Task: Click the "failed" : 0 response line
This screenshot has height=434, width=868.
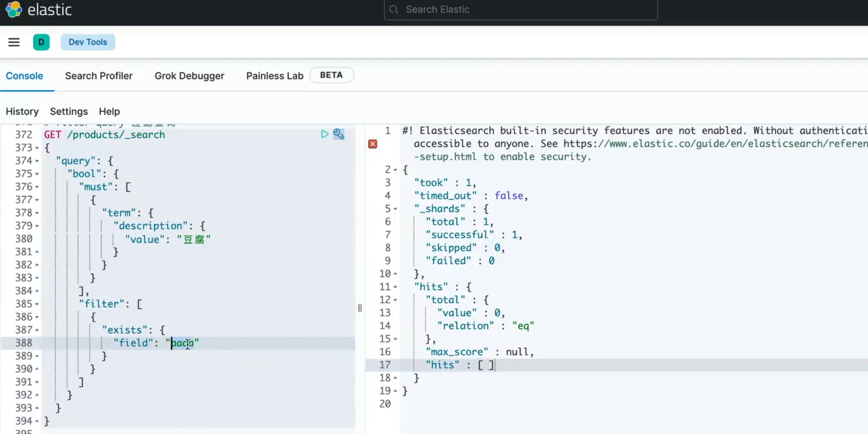Action: coord(460,261)
